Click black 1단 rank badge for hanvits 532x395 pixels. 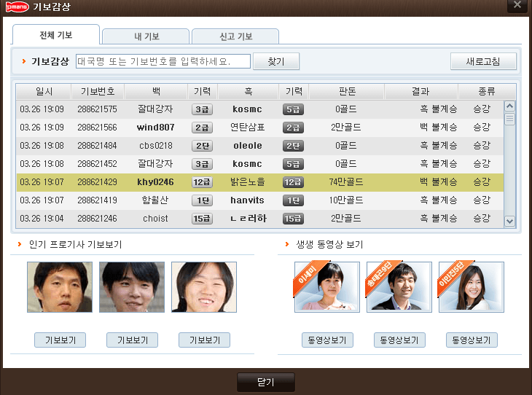[x=293, y=200]
